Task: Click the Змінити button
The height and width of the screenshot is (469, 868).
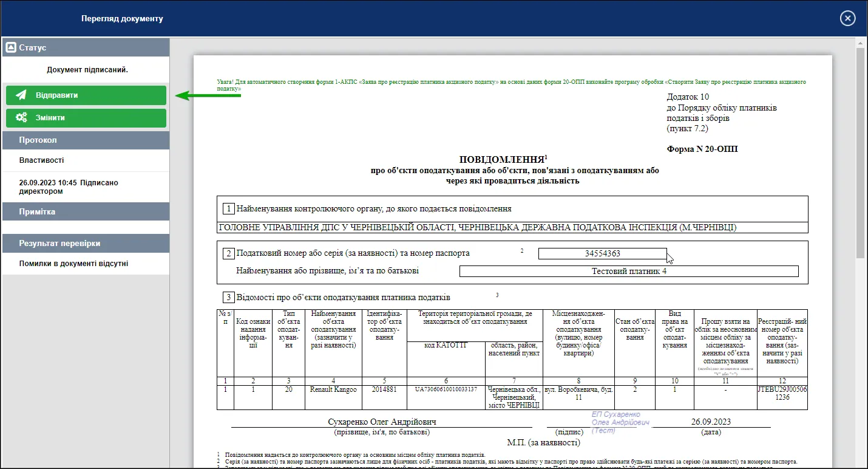Action: (86, 118)
